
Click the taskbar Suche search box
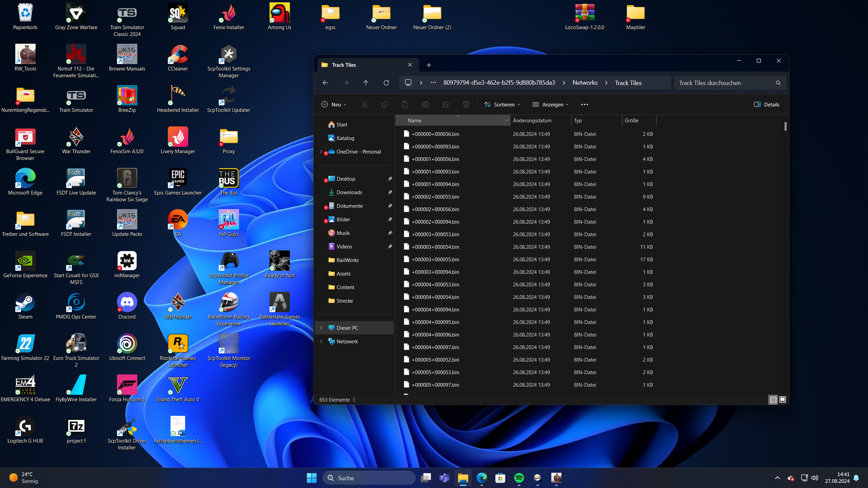[369, 478]
